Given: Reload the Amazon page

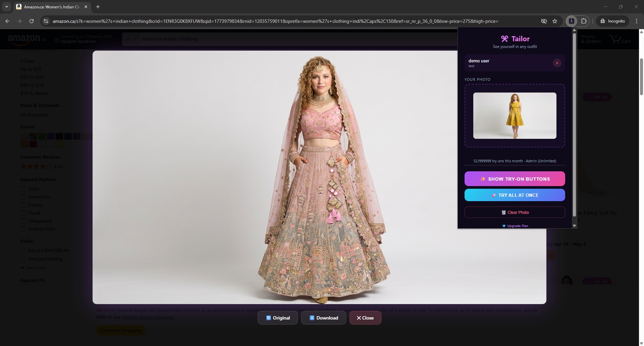Looking at the screenshot, I should tap(32, 21).
